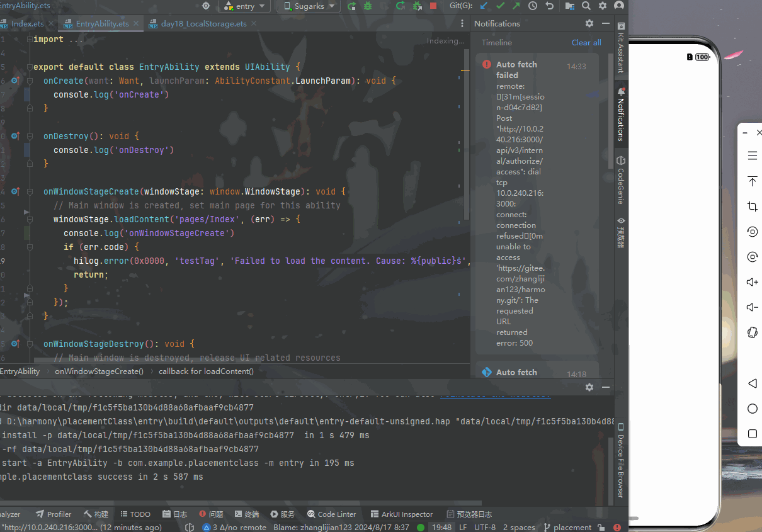Close the day18_LocalStorage.ets tab
Image resolution: width=762 pixels, height=532 pixels.
point(254,24)
